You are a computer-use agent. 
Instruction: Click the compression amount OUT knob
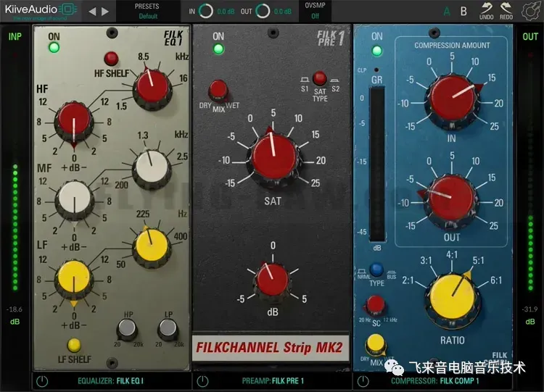(452, 201)
